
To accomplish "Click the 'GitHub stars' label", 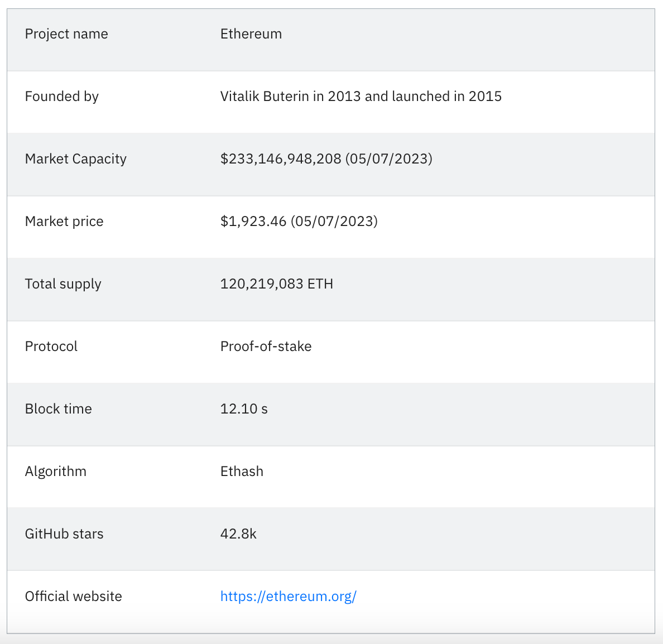I will 64,534.
